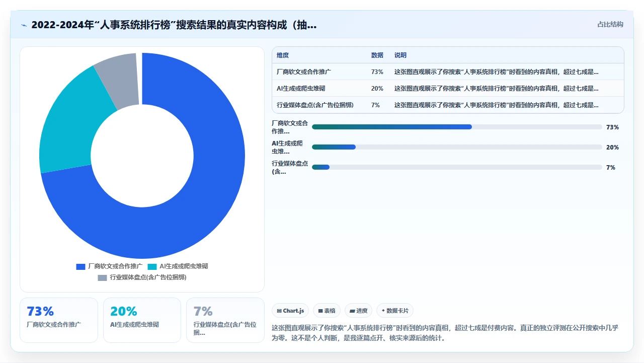Click the 占比结构 label in header
Viewport: 644px width, 363px height.
610,25
